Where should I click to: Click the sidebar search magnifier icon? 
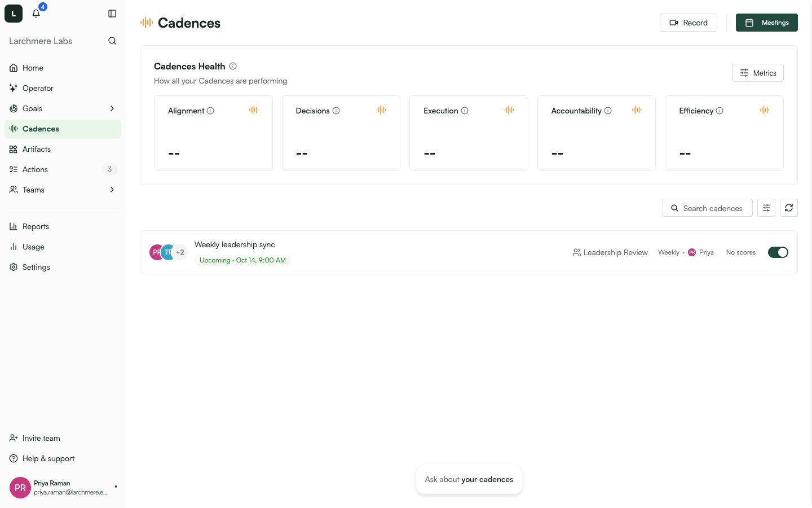tap(112, 41)
